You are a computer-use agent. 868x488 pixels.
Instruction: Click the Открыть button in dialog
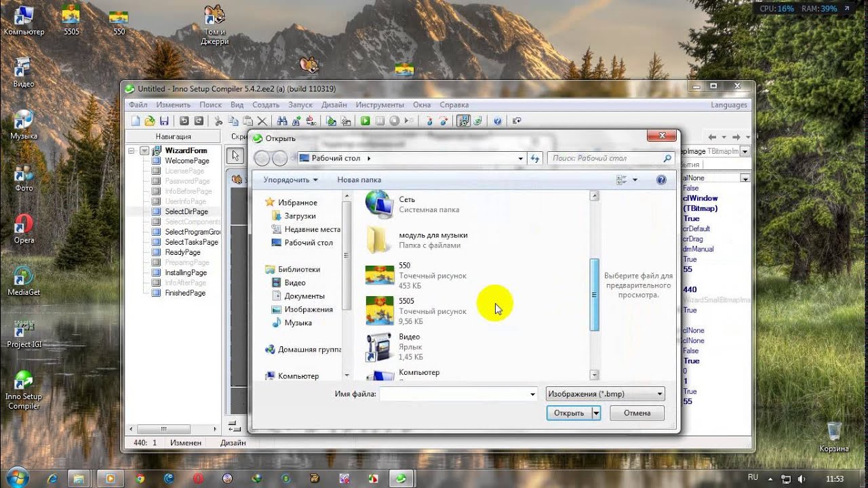point(569,413)
